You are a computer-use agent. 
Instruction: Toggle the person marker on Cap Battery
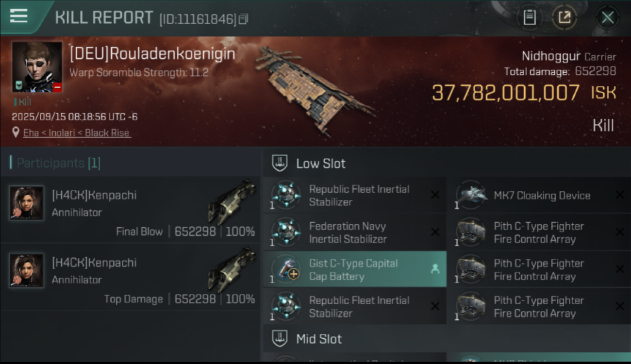435,269
